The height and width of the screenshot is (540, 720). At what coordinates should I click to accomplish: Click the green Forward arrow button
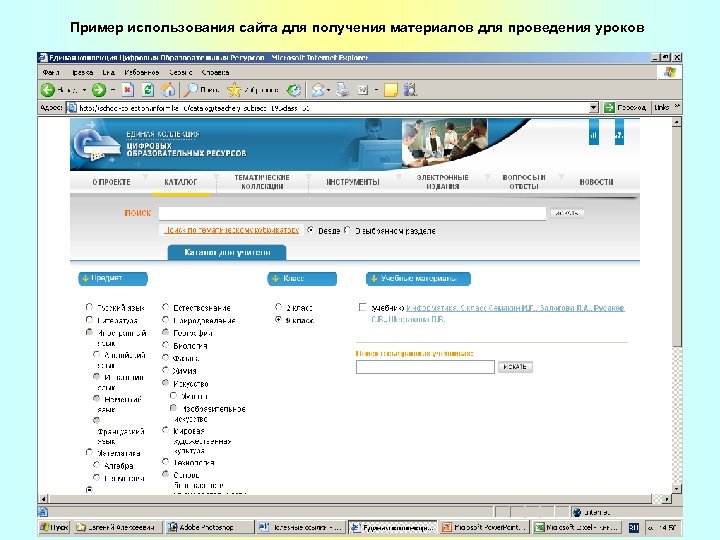(99, 90)
